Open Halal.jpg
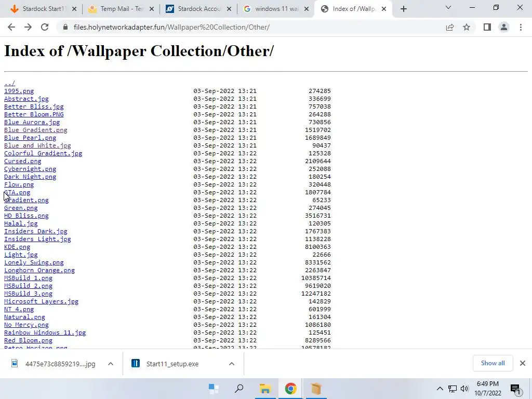This screenshot has width=532, height=399. [x=21, y=223]
